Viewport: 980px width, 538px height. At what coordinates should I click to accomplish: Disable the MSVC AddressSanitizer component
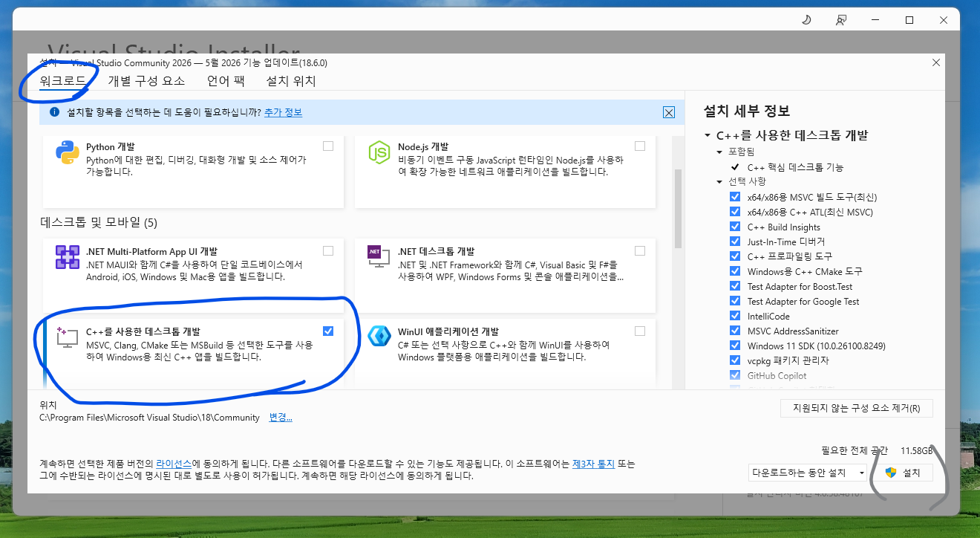click(x=735, y=331)
